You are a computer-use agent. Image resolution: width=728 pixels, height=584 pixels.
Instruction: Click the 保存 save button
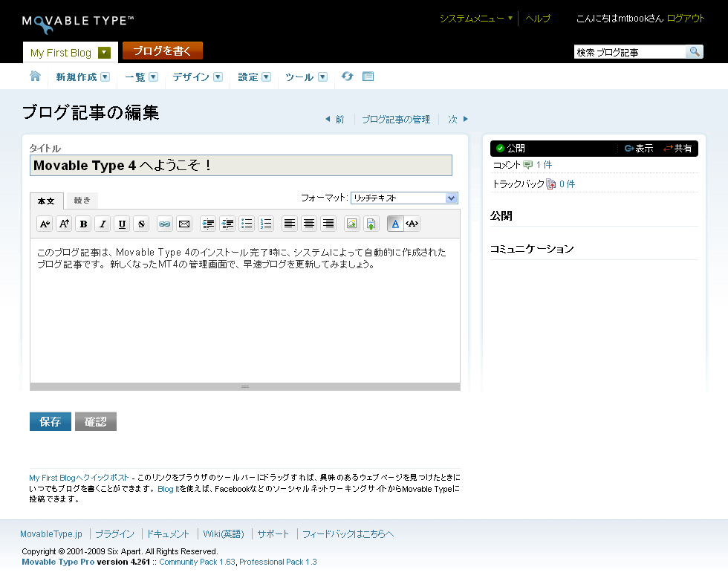51,421
